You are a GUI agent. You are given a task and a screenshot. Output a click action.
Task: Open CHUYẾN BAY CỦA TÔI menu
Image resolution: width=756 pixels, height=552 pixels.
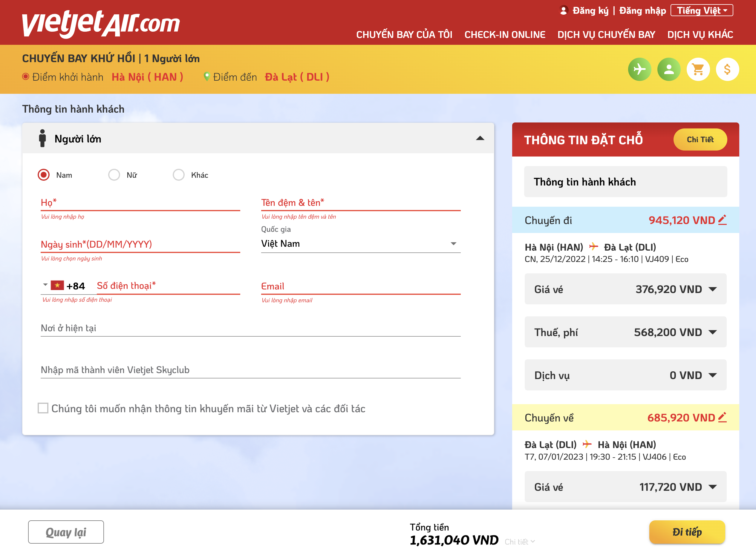(x=404, y=35)
